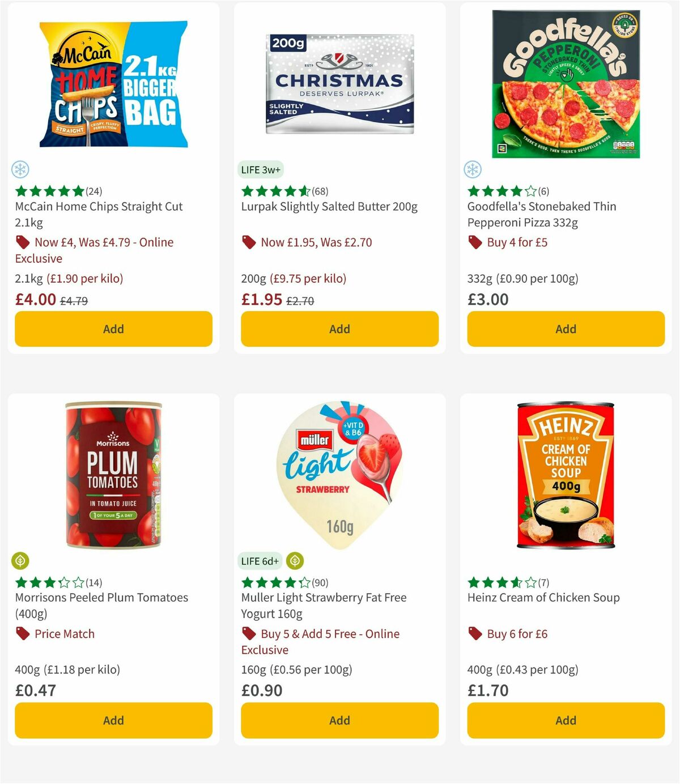680x784 pixels.
Task: Add McCain Home Chips to the basket
Action: [x=113, y=329]
